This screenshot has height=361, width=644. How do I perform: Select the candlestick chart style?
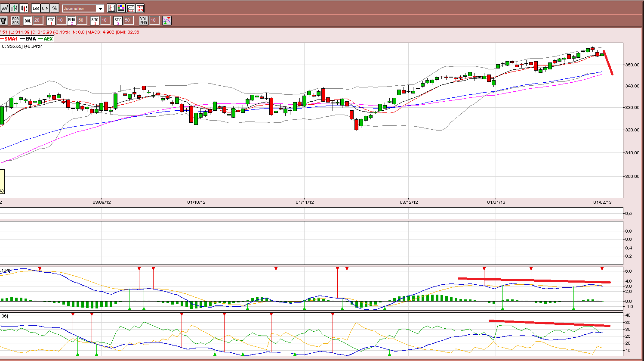tap(24, 8)
